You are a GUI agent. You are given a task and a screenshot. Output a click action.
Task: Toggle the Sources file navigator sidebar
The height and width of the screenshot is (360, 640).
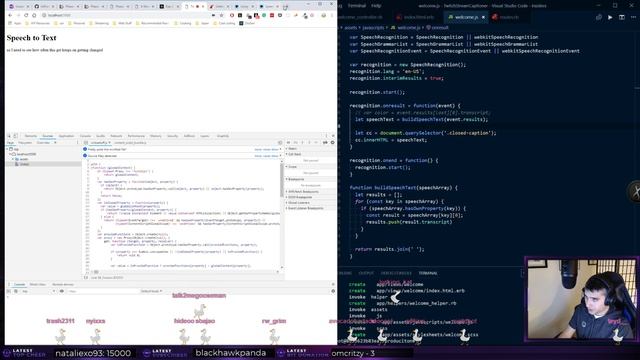tap(86, 142)
